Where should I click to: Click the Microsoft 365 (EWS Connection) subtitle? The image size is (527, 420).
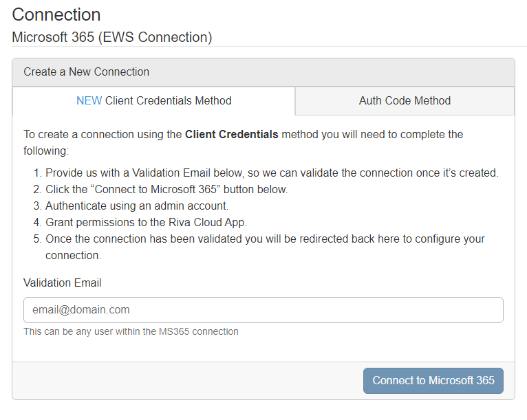[112, 37]
